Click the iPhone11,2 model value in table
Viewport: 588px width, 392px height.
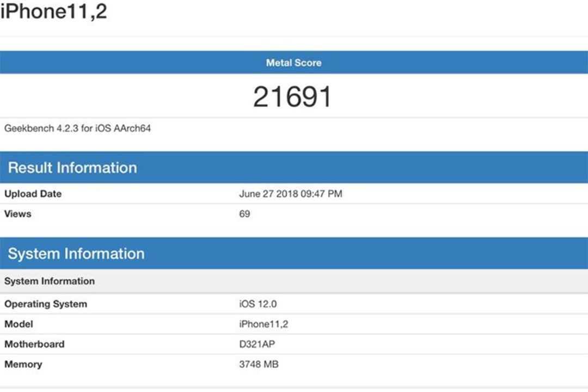coord(264,324)
